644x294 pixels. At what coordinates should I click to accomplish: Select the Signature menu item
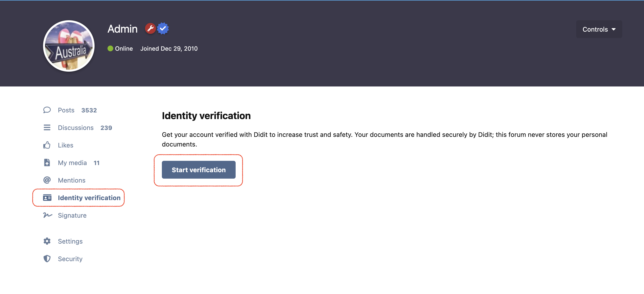pos(72,215)
